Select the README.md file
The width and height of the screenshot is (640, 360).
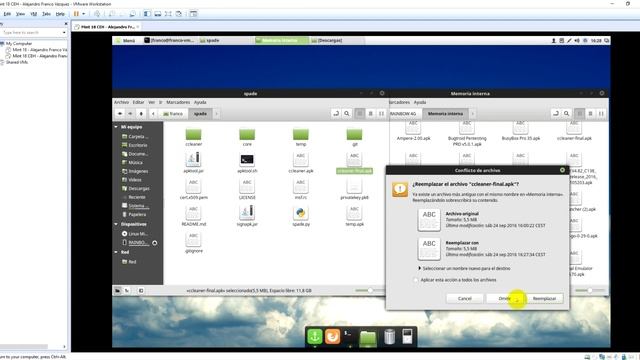click(x=193, y=216)
